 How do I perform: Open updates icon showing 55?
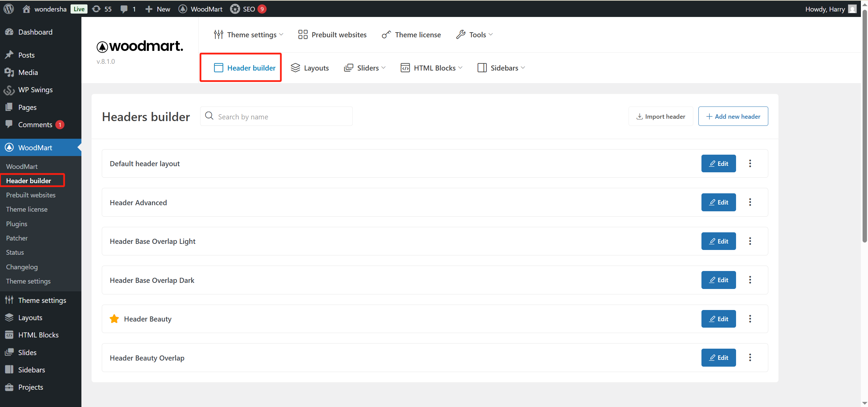(x=97, y=9)
